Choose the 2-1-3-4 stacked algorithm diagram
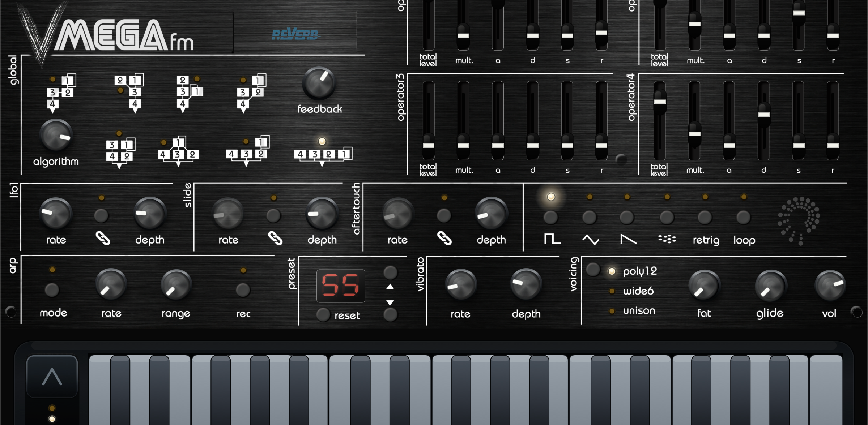This screenshot has width=868, height=425. (129, 93)
